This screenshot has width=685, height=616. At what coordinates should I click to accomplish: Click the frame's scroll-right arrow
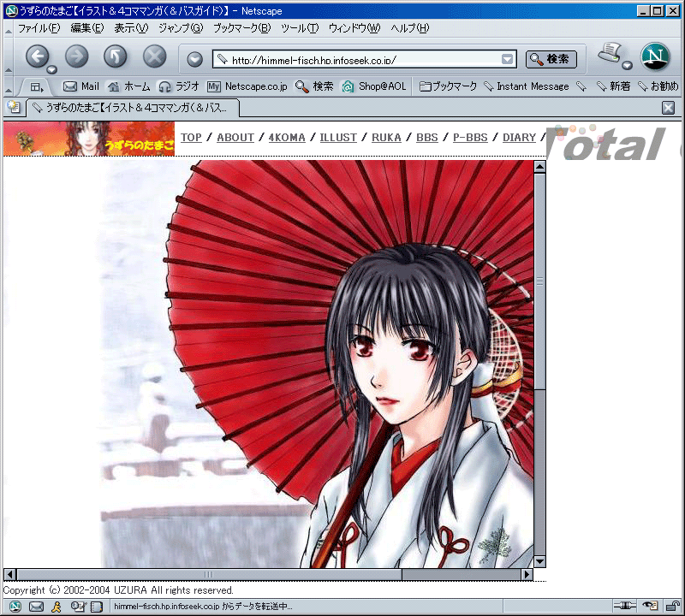tap(527, 575)
